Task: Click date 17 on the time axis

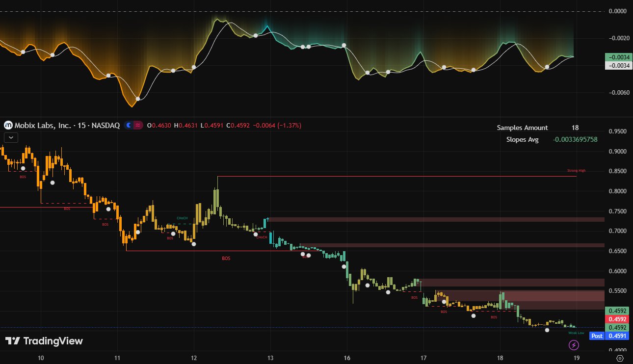Action: click(x=423, y=358)
